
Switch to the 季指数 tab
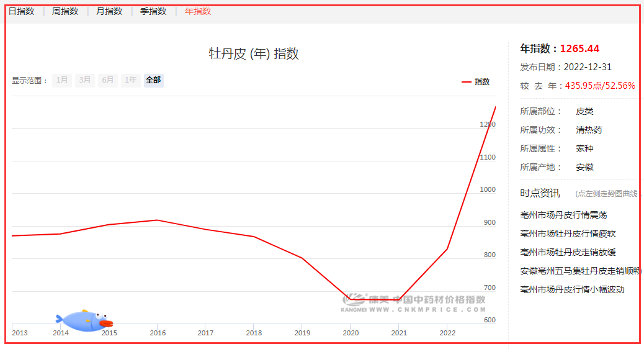pyautogui.click(x=153, y=12)
